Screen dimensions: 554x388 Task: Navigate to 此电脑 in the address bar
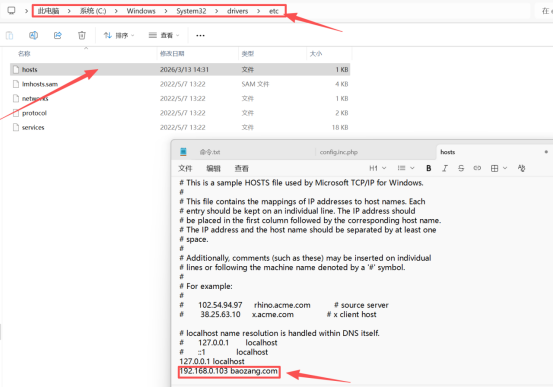point(48,11)
